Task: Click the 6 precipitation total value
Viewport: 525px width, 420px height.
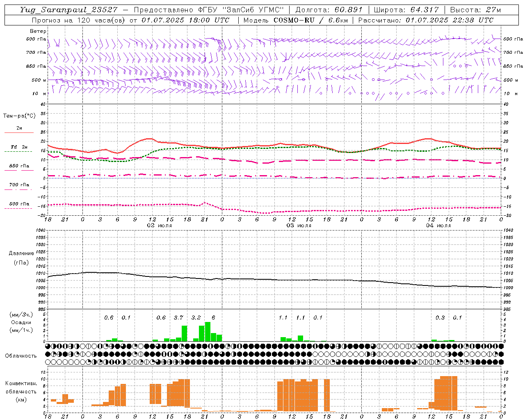Action: click(213, 318)
